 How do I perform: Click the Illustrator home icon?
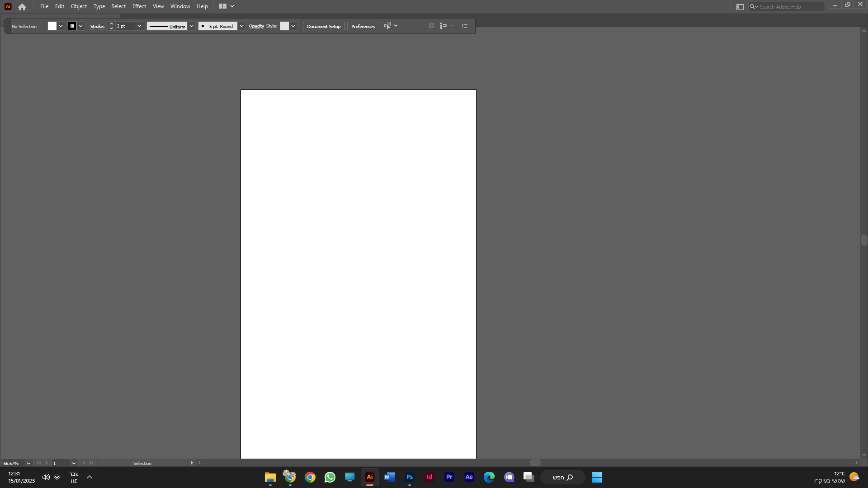click(x=22, y=7)
